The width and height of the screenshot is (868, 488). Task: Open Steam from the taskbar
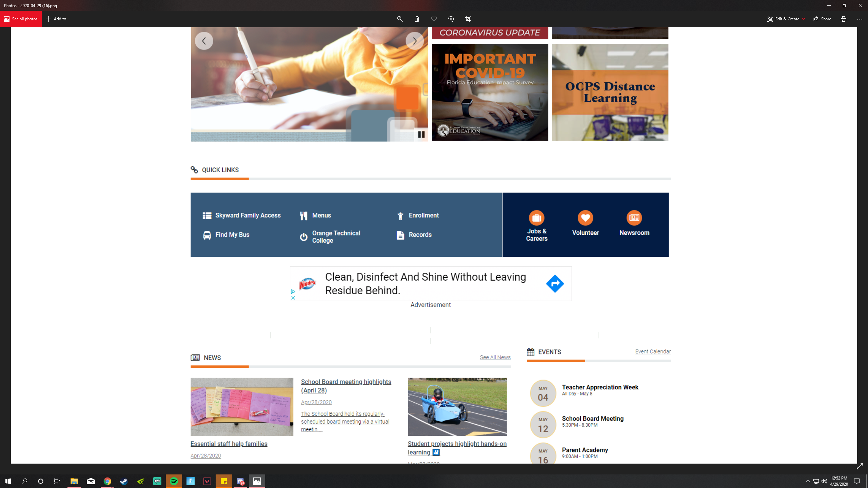tap(124, 481)
